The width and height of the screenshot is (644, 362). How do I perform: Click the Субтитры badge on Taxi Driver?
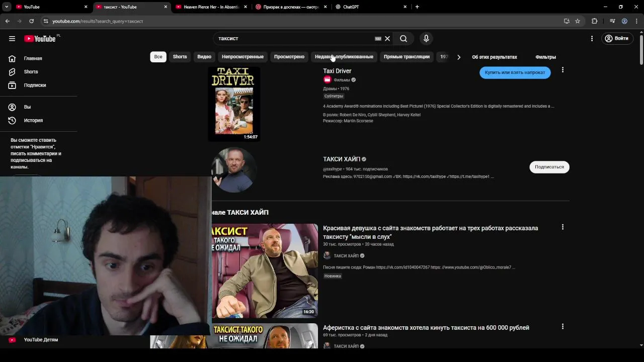pos(334,96)
